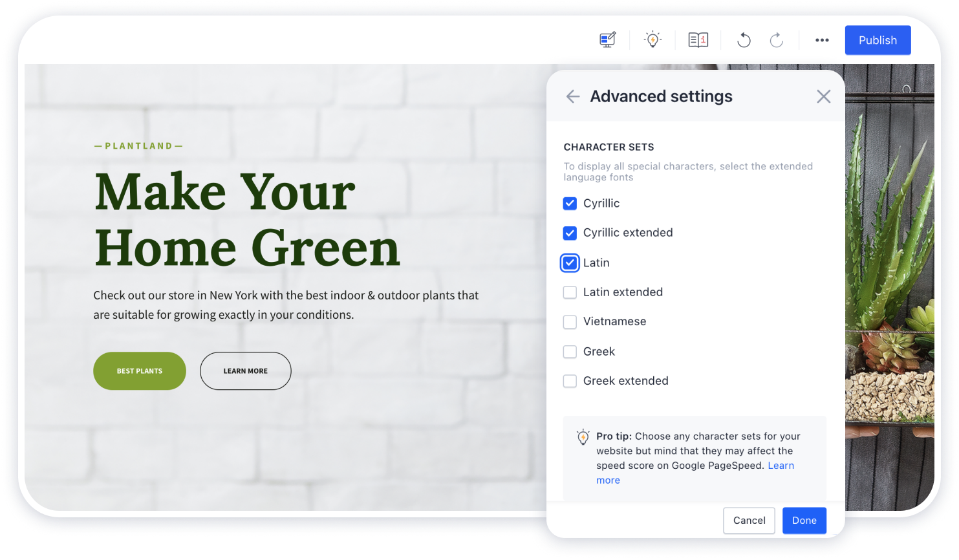
Task: Confirm settings with the Done button
Action: coord(804,521)
